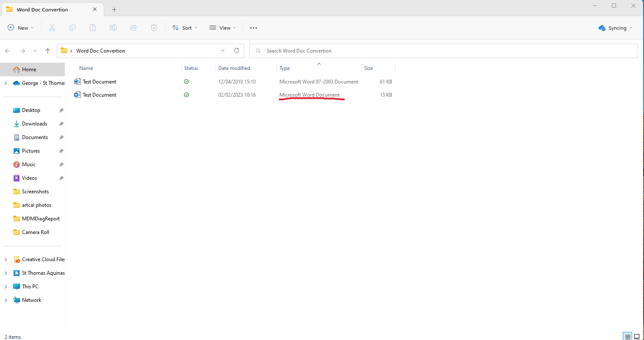The image size is (644, 340).
Task: Click the Rename icon in toolbar
Action: click(113, 28)
